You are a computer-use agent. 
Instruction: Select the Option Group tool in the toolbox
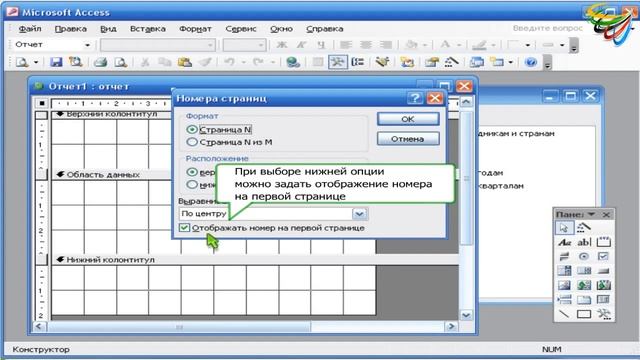pos(604,242)
